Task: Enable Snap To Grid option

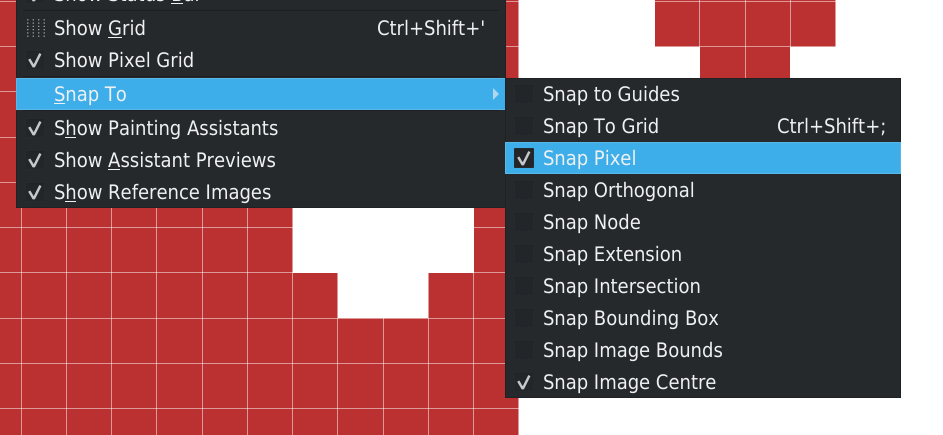Action: coord(523,127)
